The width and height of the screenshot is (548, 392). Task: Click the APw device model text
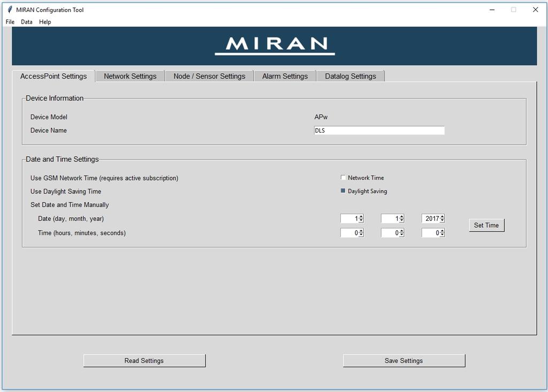click(321, 117)
